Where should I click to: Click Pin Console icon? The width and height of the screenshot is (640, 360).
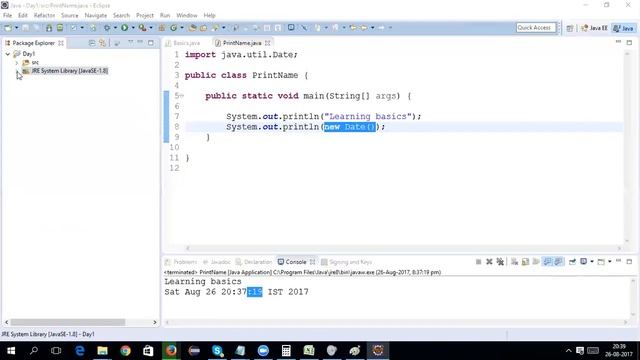(x=572, y=262)
